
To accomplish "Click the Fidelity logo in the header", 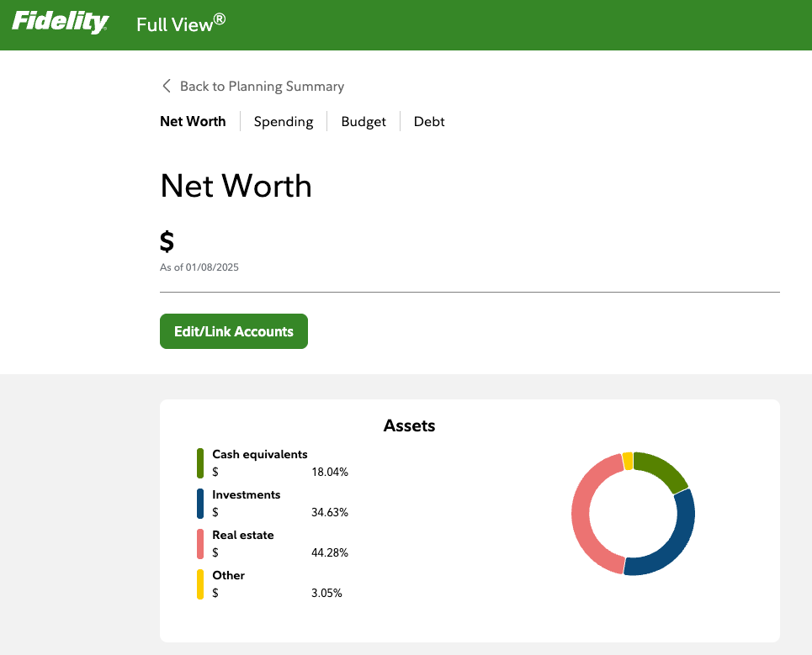I will click(x=60, y=23).
